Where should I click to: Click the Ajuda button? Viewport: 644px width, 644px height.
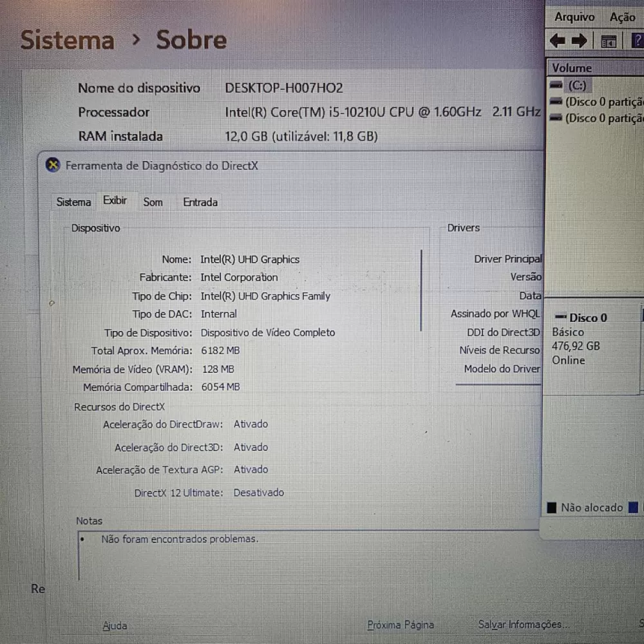[x=115, y=625]
